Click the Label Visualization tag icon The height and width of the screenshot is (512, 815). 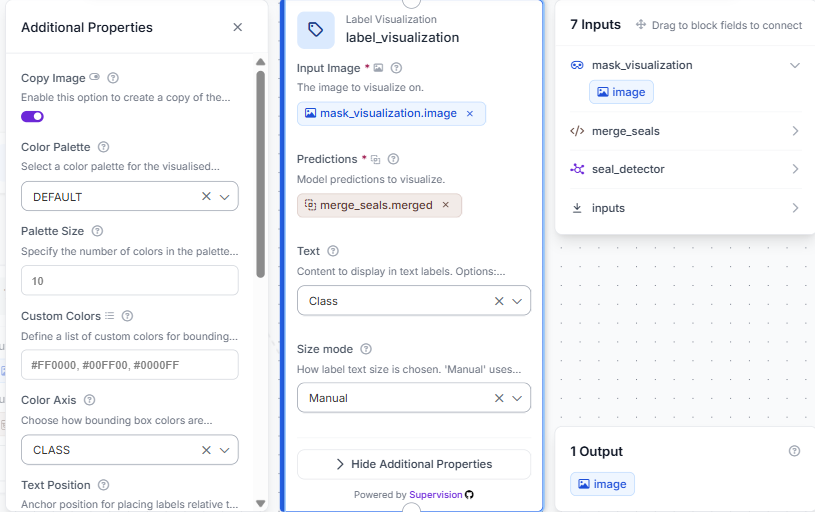[316, 30]
